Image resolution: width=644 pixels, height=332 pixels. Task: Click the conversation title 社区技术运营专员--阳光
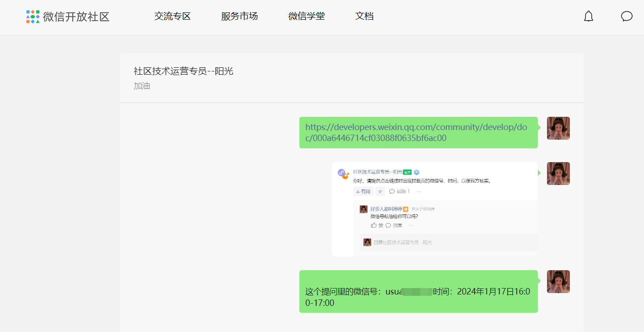point(184,71)
